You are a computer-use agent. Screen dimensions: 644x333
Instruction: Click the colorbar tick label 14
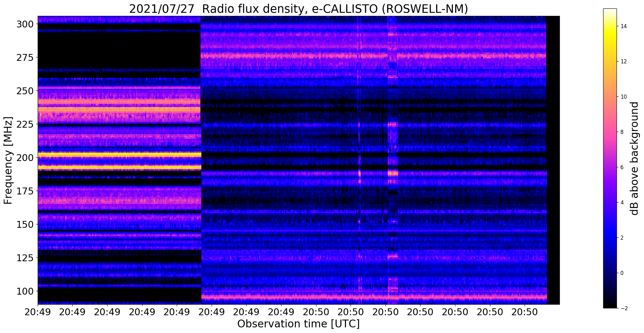[624, 26]
